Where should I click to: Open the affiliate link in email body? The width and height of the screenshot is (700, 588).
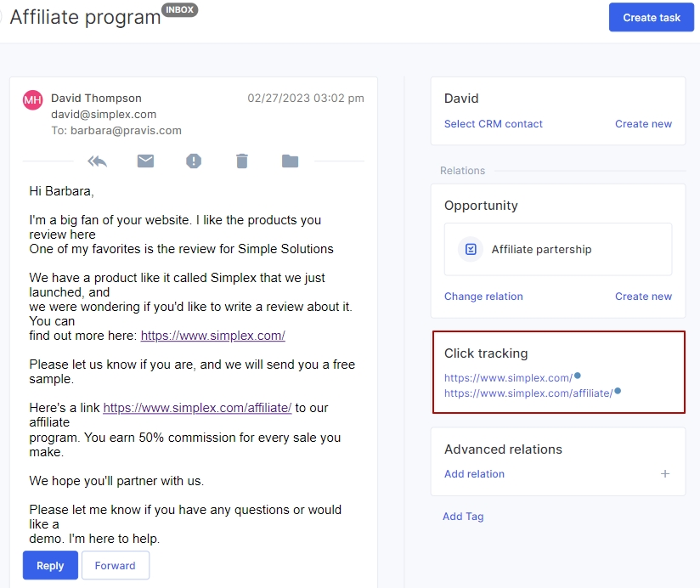click(x=197, y=408)
